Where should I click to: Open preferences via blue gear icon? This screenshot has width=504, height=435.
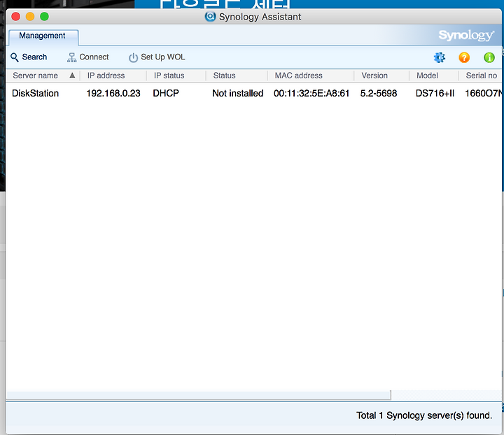(440, 57)
